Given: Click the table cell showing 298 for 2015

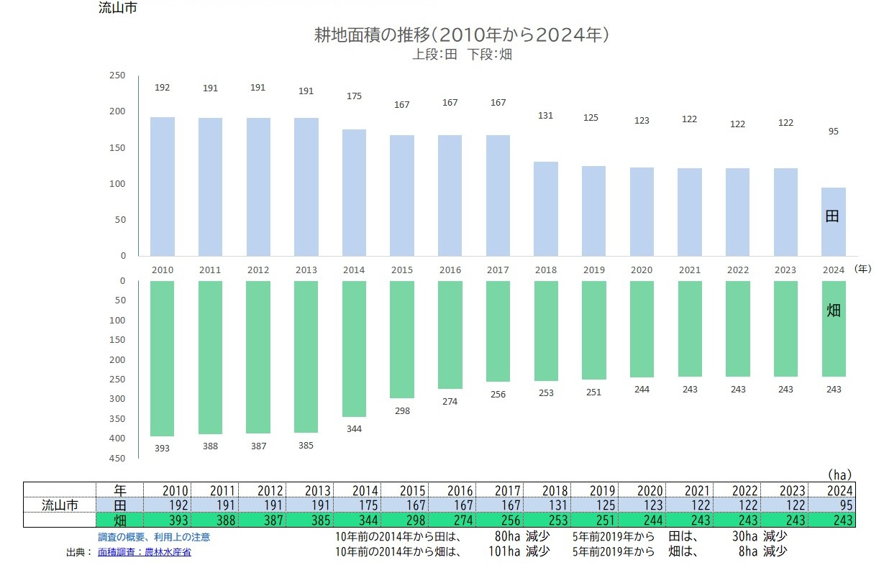Looking at the screenshot, I should [406, 520].
